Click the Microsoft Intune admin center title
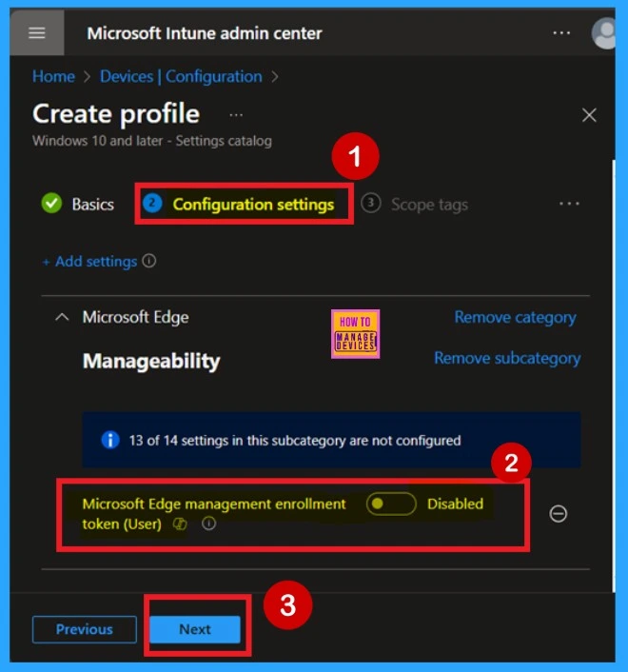The width and height of the screenshot is (628, 672). point(205,33)
